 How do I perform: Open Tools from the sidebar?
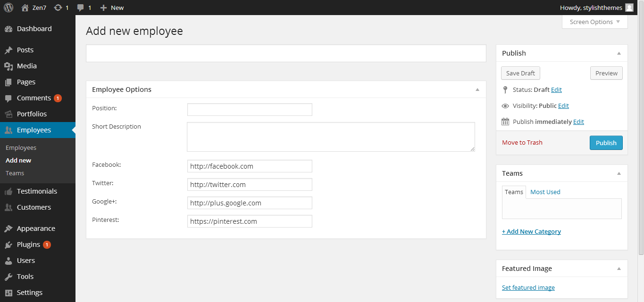click(25, 277)
